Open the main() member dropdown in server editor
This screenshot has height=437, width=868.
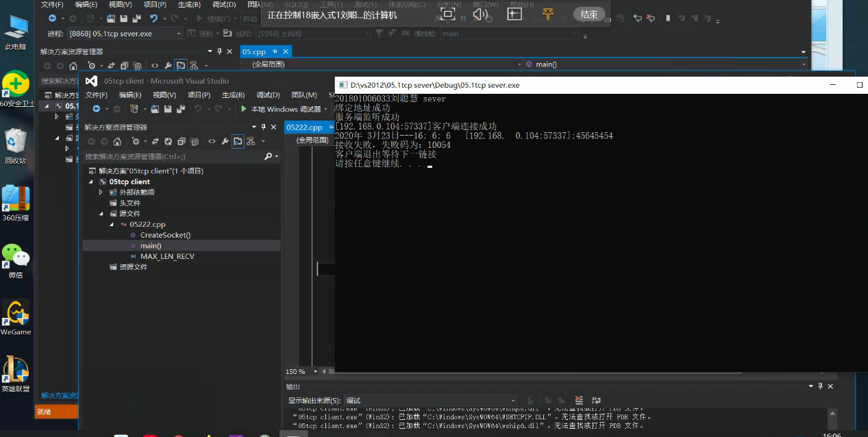(803, 64)
